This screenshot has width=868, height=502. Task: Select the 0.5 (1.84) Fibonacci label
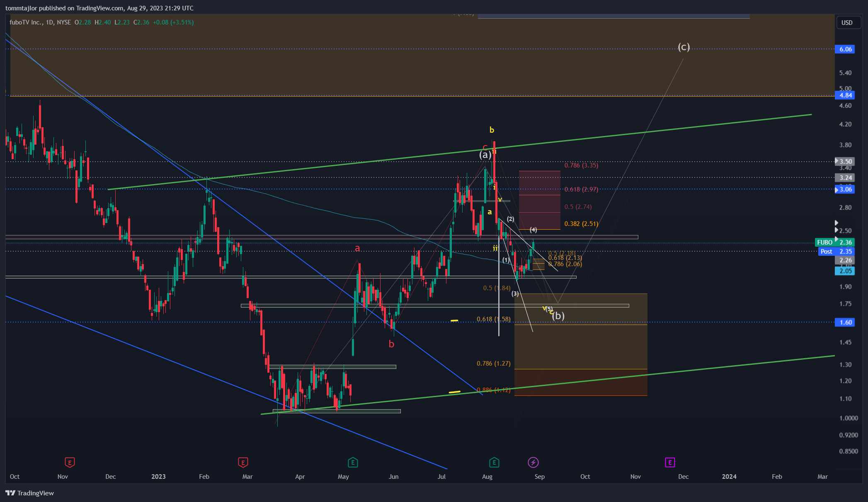tap(497, 288)
